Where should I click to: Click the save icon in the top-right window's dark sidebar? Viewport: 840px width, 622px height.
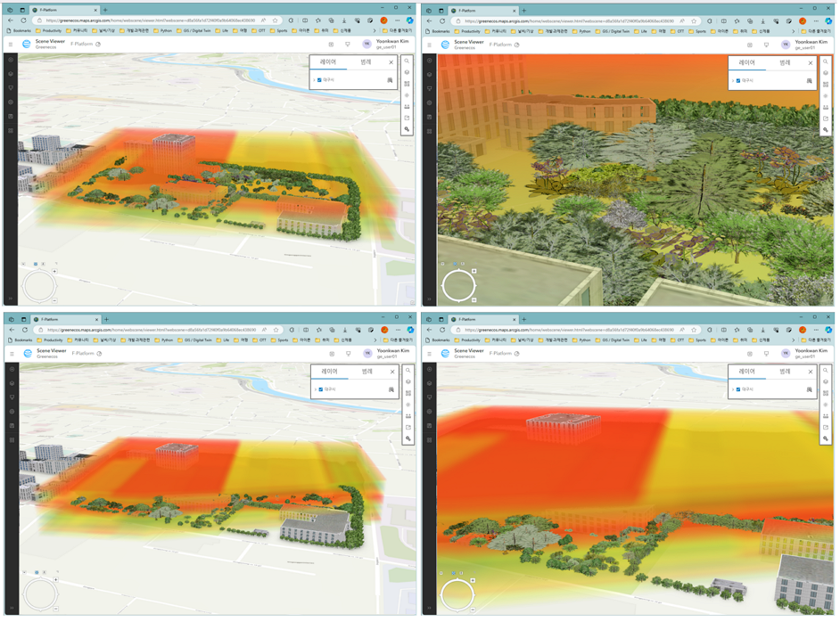pos(430,117)
